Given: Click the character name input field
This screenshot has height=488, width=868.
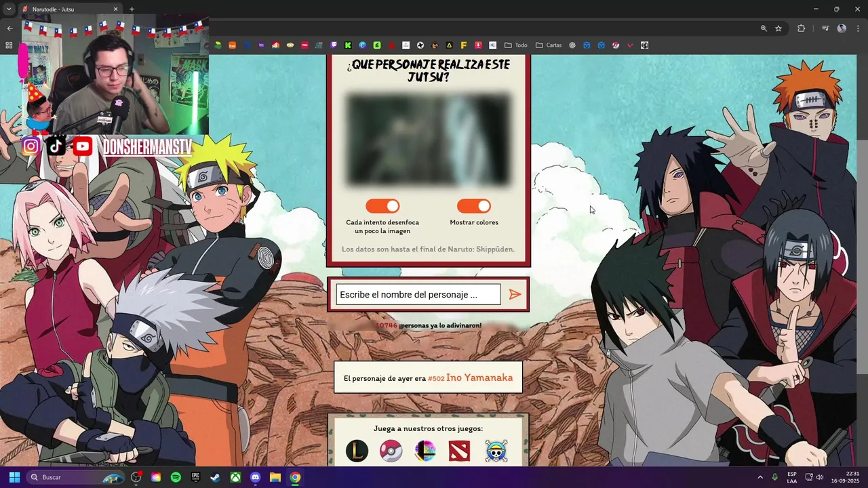Looking at the screenshot, I should (x=418, y=295).
